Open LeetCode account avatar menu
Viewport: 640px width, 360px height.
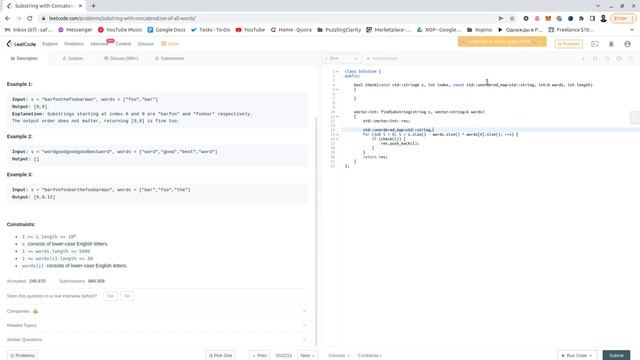click(627, 44)
